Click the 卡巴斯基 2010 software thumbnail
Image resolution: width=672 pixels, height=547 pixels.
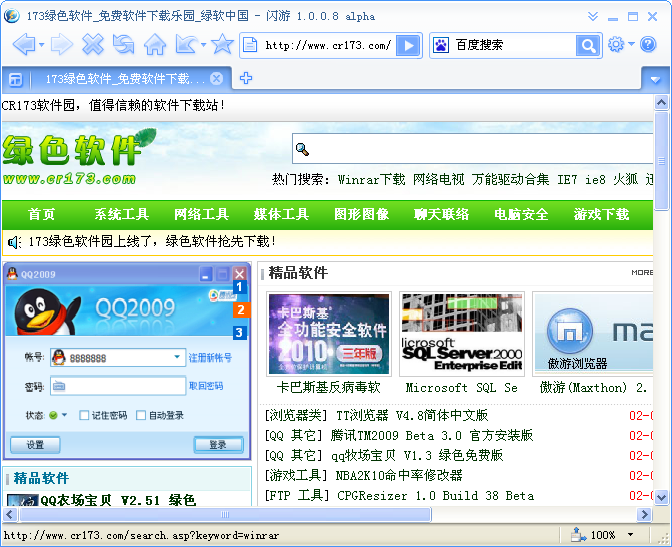(x=329, y=334)
